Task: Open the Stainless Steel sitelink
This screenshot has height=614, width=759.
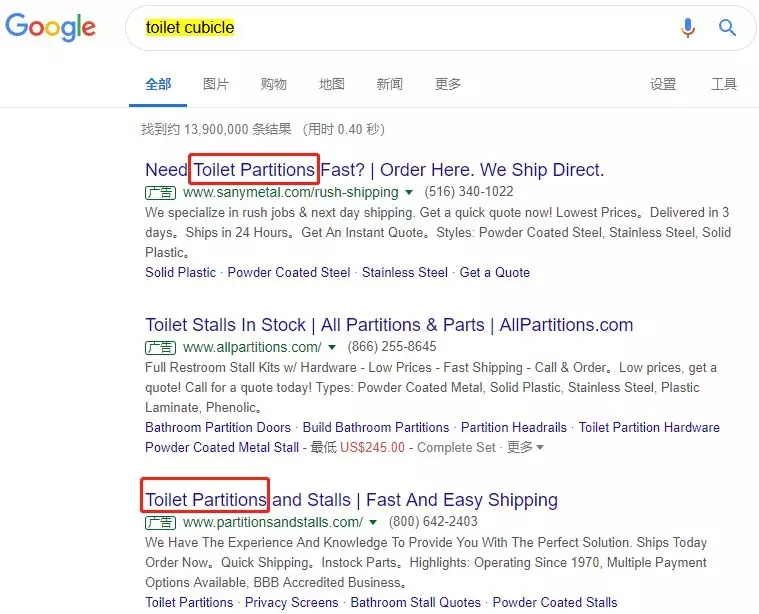Action: coord(405,272)
